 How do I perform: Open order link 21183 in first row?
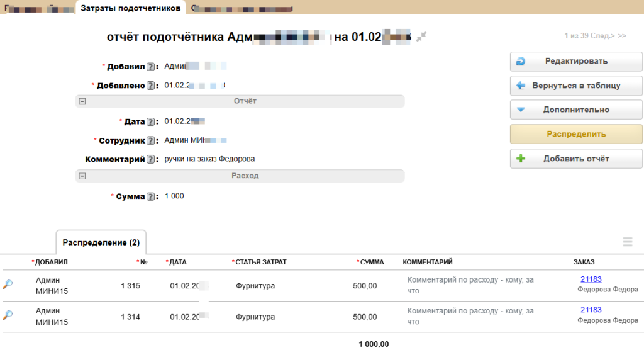591,279
